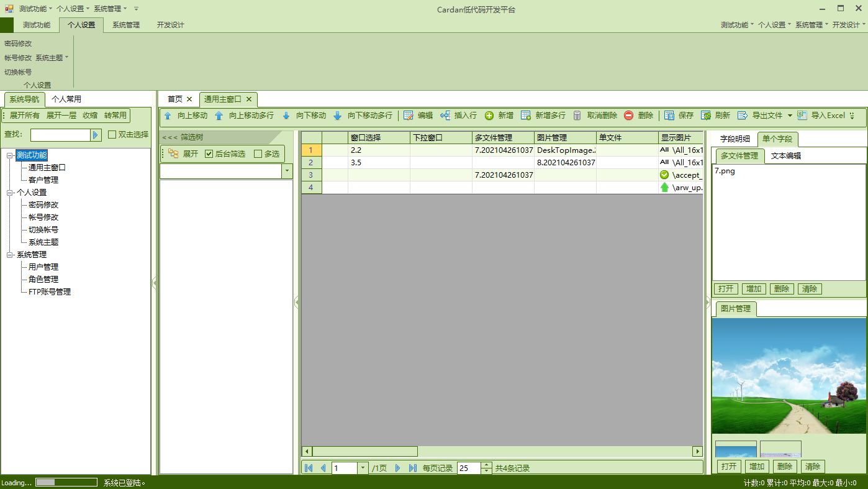
Task: Open the page number dropdown in the pager
Action: coord(363,468)
